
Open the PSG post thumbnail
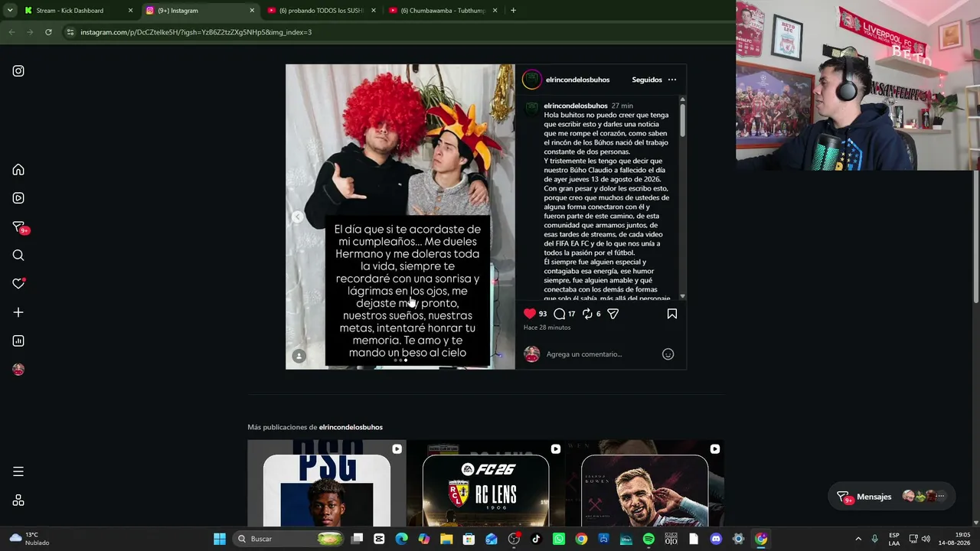click(327, 484)
